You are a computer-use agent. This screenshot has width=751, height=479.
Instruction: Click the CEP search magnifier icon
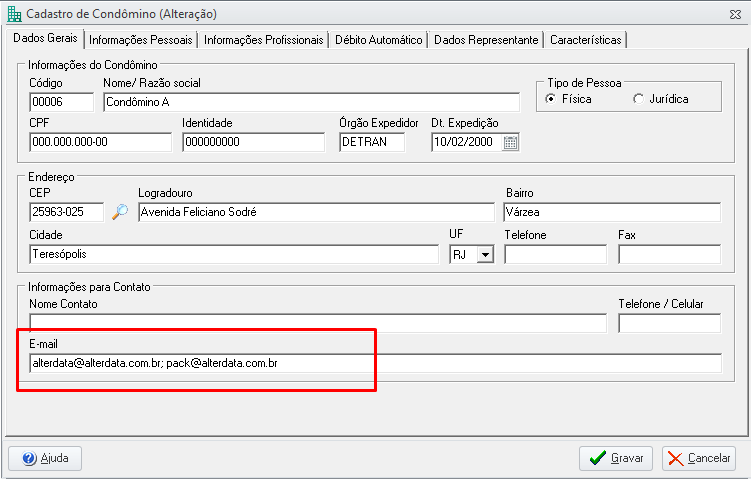pos(120,212)
